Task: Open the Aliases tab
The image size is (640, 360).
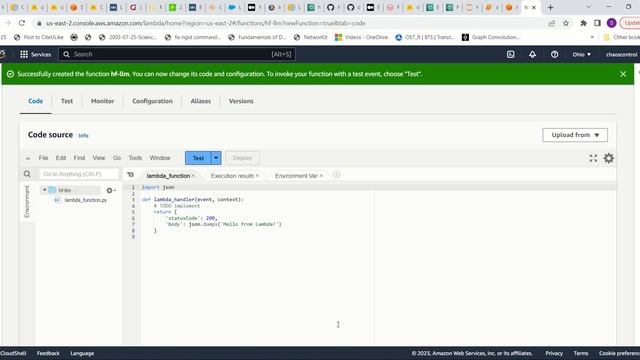Action: pyautogui.click(x=200, y=101)
